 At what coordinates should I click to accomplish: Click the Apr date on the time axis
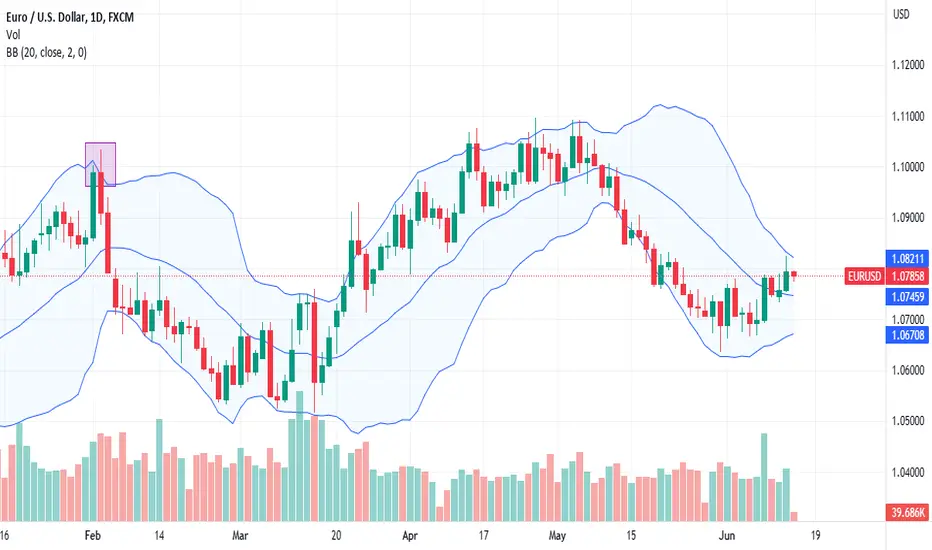410,536
